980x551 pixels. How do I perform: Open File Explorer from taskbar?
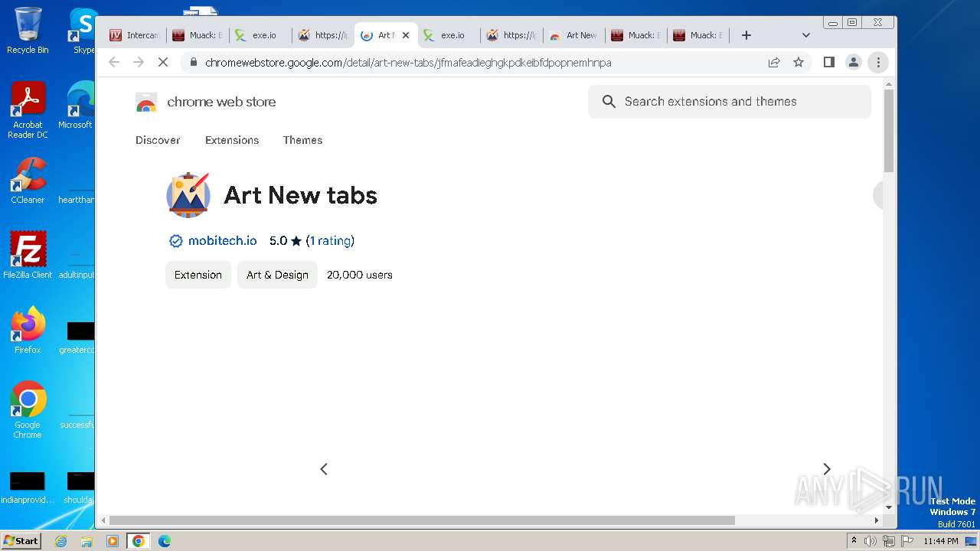(x=87, y=541)
